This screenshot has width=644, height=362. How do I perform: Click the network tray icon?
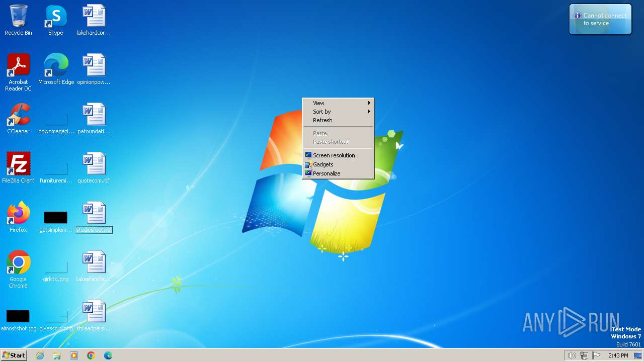[x=584, y=355]
